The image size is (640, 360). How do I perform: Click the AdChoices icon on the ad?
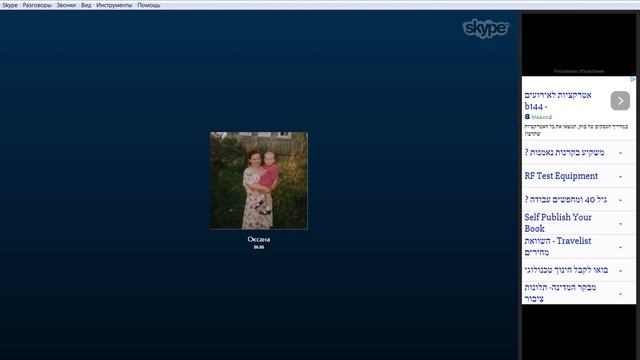coord(633,79)
